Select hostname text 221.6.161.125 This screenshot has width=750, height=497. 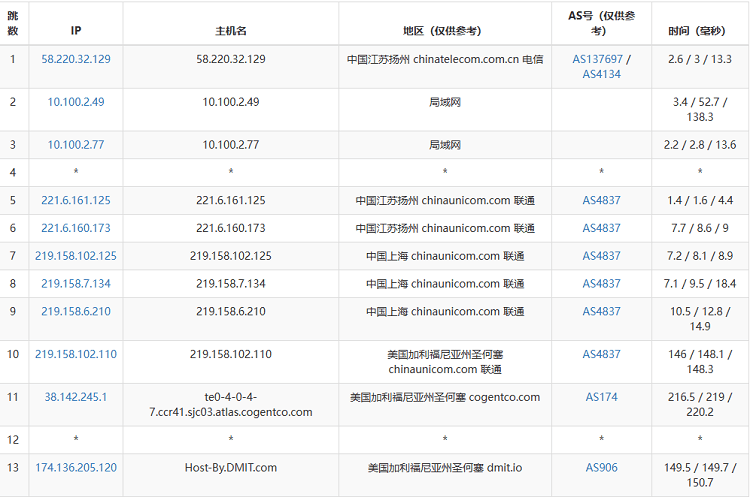(x=231, y=200)
